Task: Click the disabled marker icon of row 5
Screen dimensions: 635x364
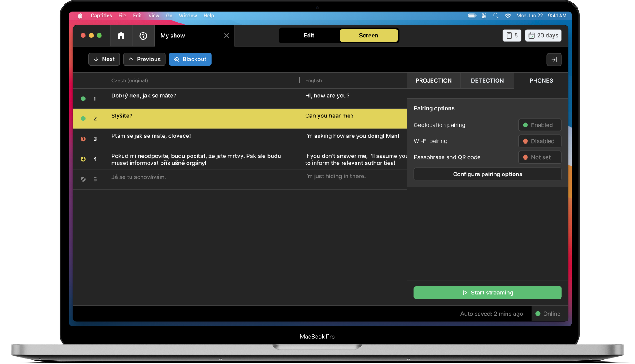Action: (x=83, y=179)
